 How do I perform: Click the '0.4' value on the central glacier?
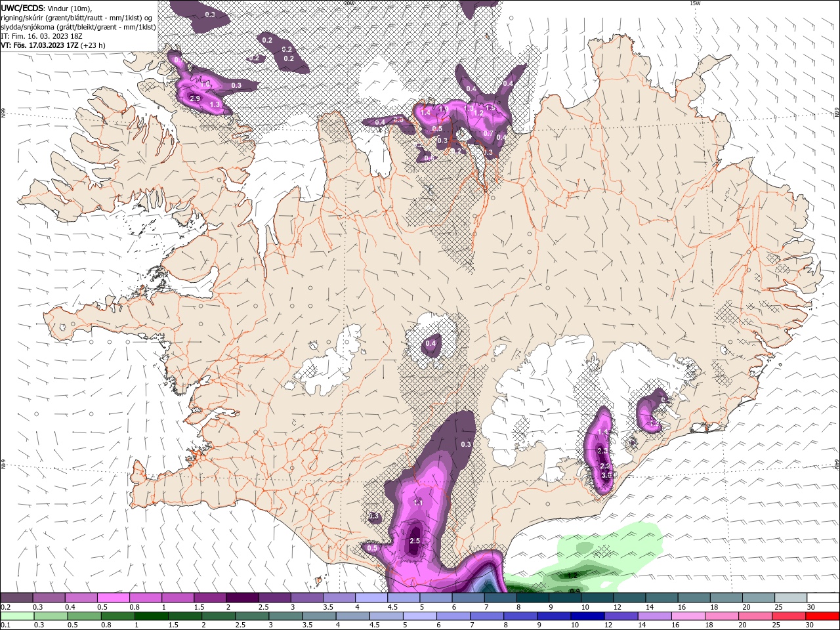click(x=431, y=343)
